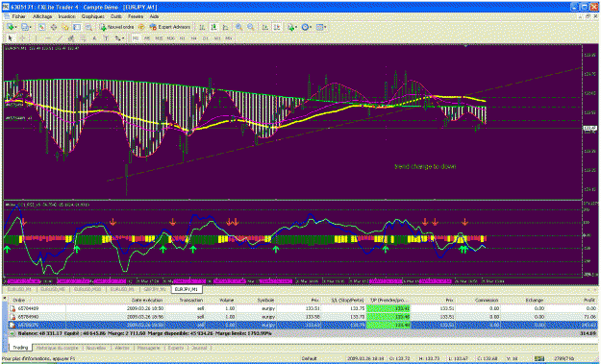Image resolution: width=601 pixels, height=364 pixels.
Task: Select the horizontal line tool
Action: coord(48,38)
